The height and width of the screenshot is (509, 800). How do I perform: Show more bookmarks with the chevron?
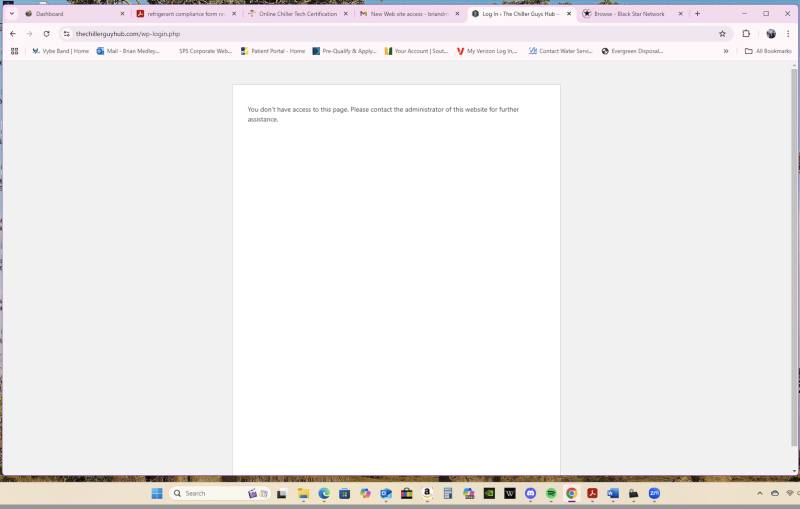coord(726,51)
